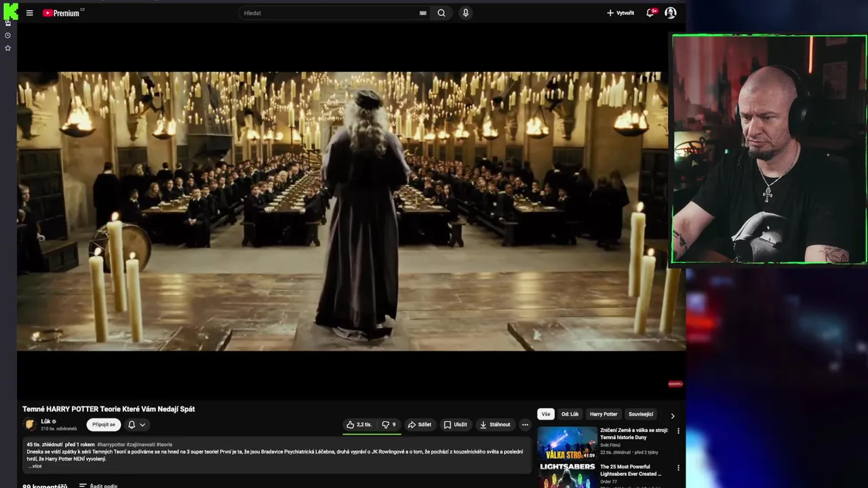868x488 pixels.
Task: Select the Harry Potter filter chip
Action: 604,414
